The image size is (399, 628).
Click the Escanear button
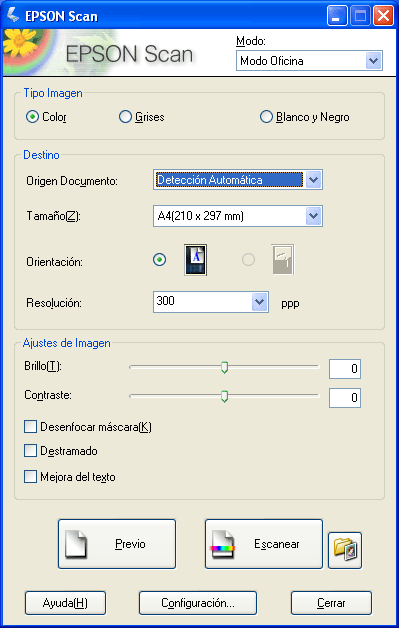coord(264,544)
